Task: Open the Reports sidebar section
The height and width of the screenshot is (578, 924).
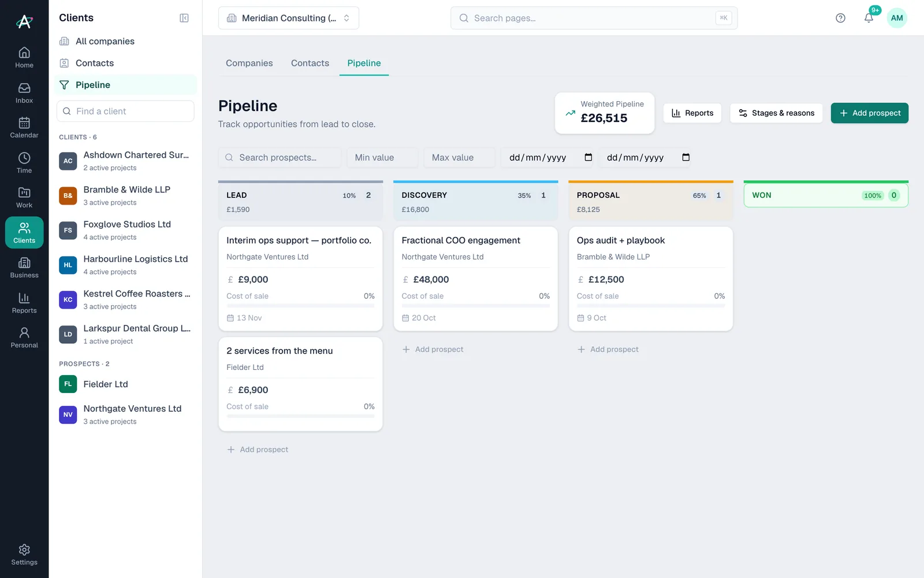Action: coord(24,303)
